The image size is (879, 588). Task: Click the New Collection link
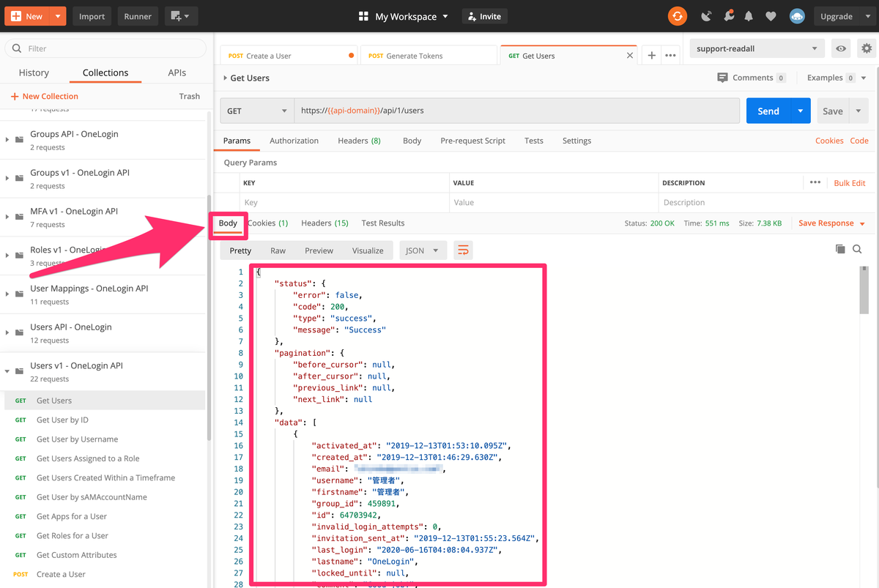click(44, 96)
